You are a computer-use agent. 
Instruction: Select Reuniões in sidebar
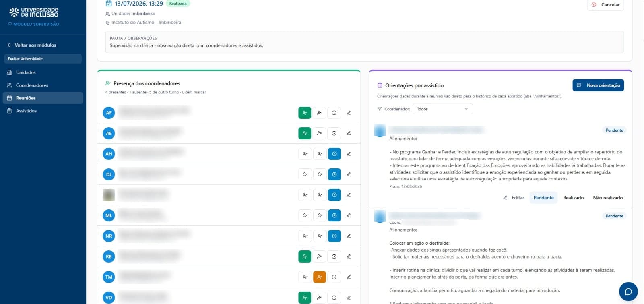click(x=43, y=98)
